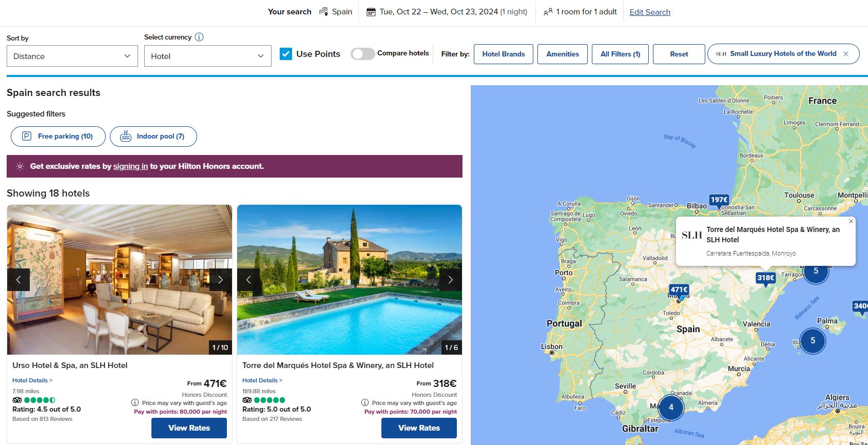Click the 'Rating: 5.0 out of 5.0' text
Screen dimensions: 868x445
pos(277,409)
